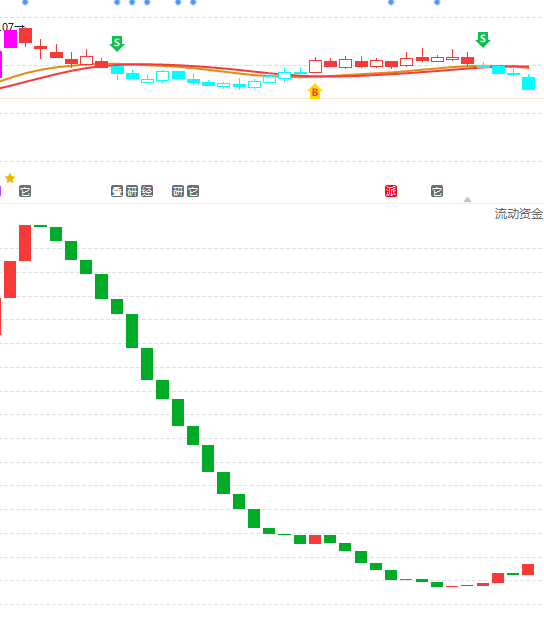Click the first green S sell signal

[117, 43]
